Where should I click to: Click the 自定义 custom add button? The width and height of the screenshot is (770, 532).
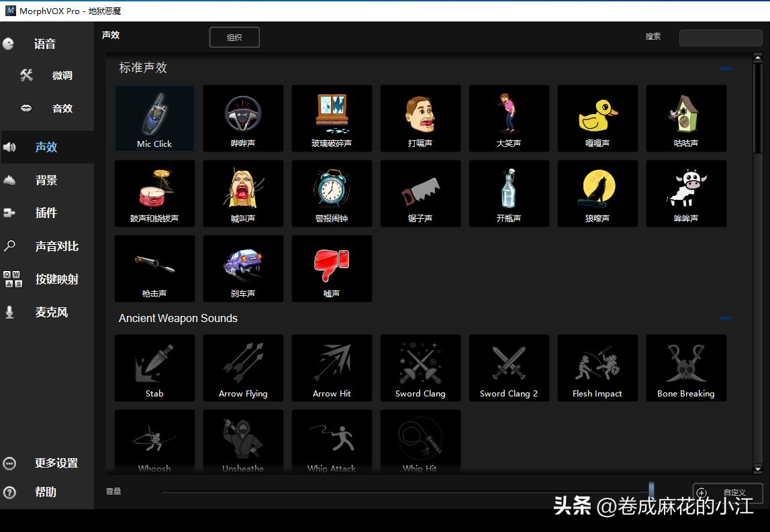tap(727, 492)
